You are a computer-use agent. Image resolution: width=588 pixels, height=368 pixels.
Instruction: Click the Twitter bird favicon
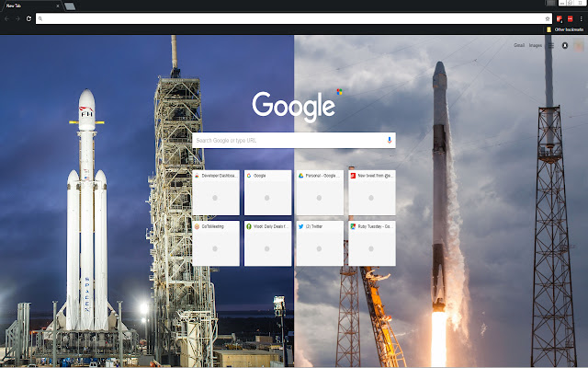(x=300, y=226)
